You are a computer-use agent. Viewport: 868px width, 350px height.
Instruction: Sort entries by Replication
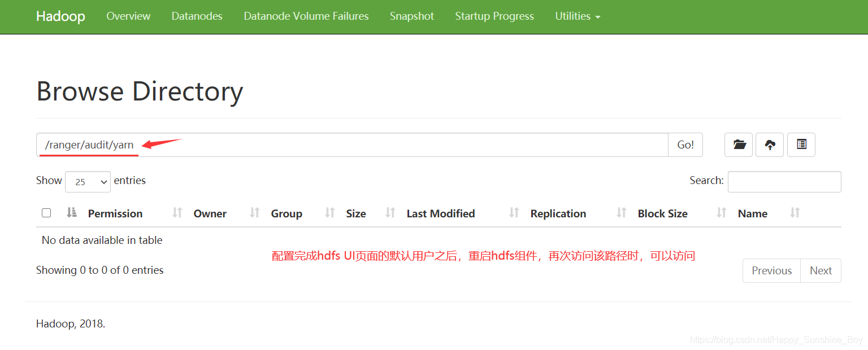point(558,213)
